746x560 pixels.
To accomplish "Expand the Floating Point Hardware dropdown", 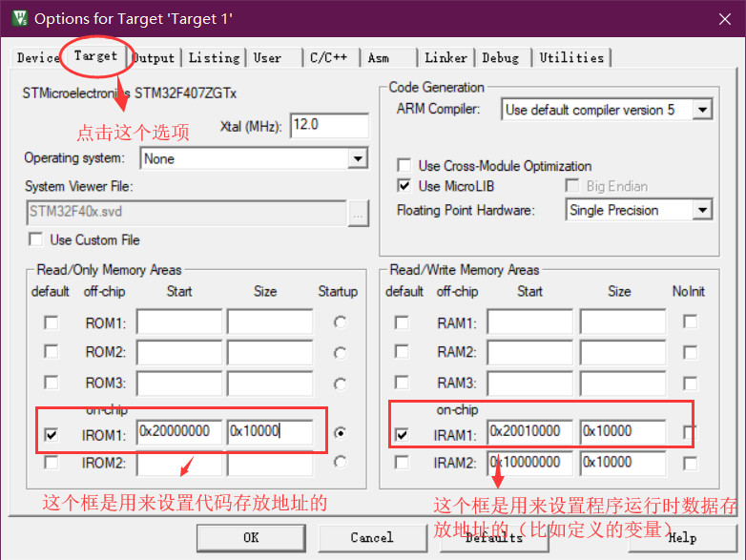I will pyautogui.click(x=702, y=210).
